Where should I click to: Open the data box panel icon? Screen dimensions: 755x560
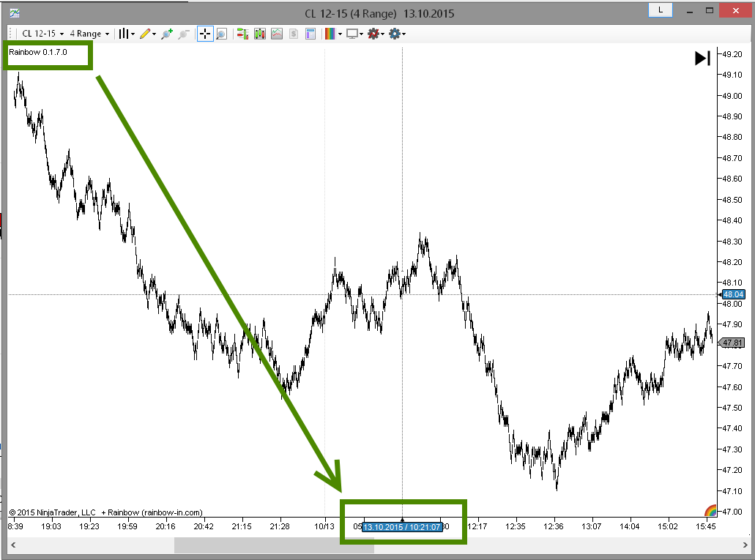(310, 34)
